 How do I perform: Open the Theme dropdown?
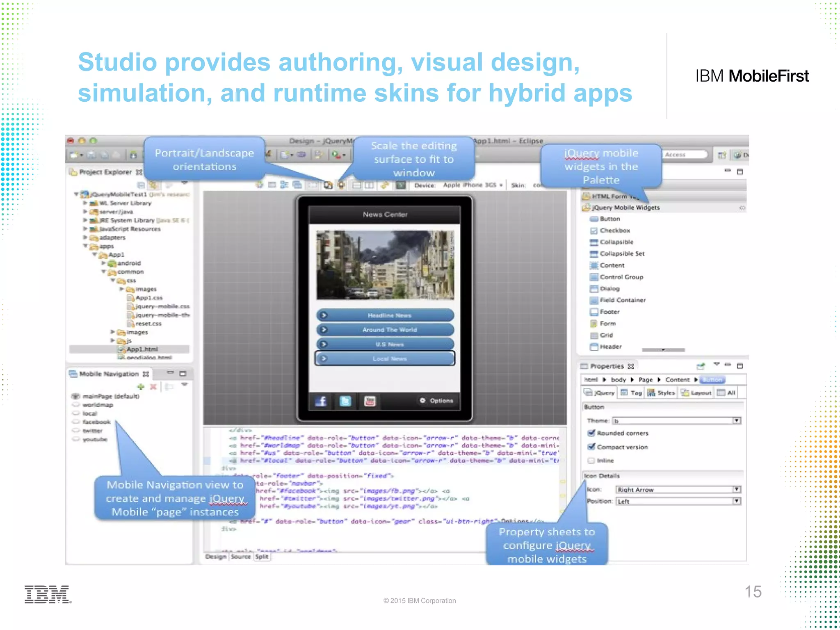click(737, 421)
